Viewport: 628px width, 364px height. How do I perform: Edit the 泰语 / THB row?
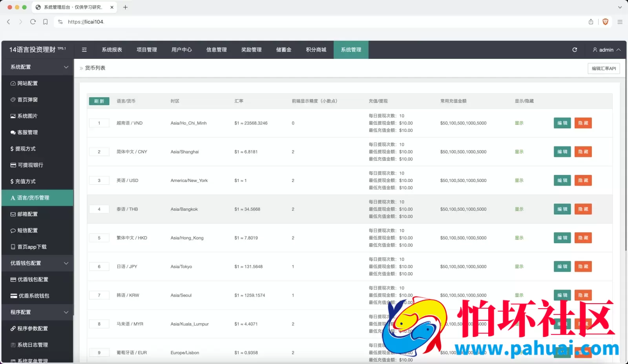[x=562, y=209]
